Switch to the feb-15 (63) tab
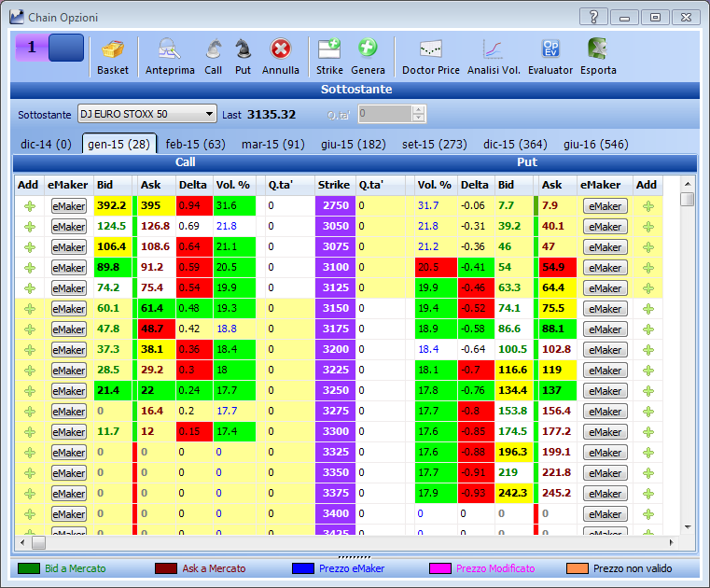This screenshot has height=588, width=710. (195, 145)
